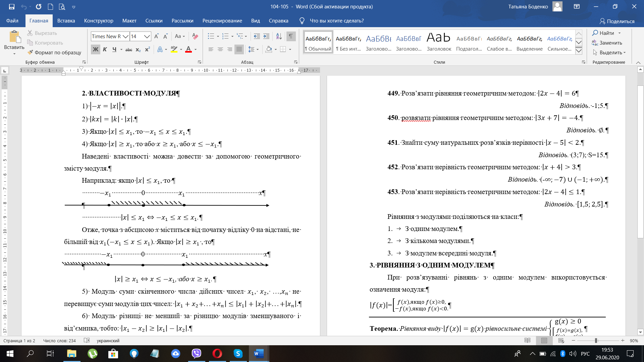Open the Change Case (Aa) dropdown
The height and width of the screenshot is (362, 644).
(x=180, y=36)
